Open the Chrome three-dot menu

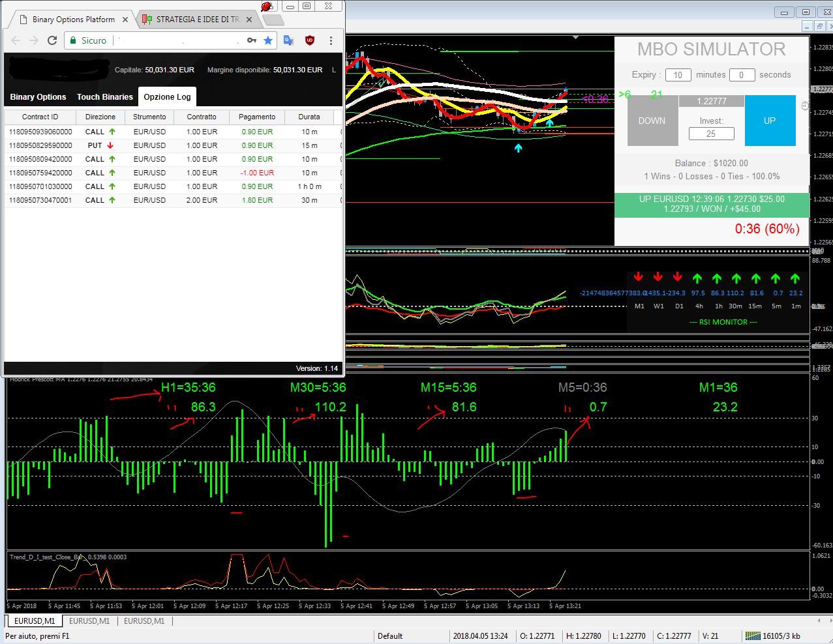pyautogui.click(x=331, y=40)
